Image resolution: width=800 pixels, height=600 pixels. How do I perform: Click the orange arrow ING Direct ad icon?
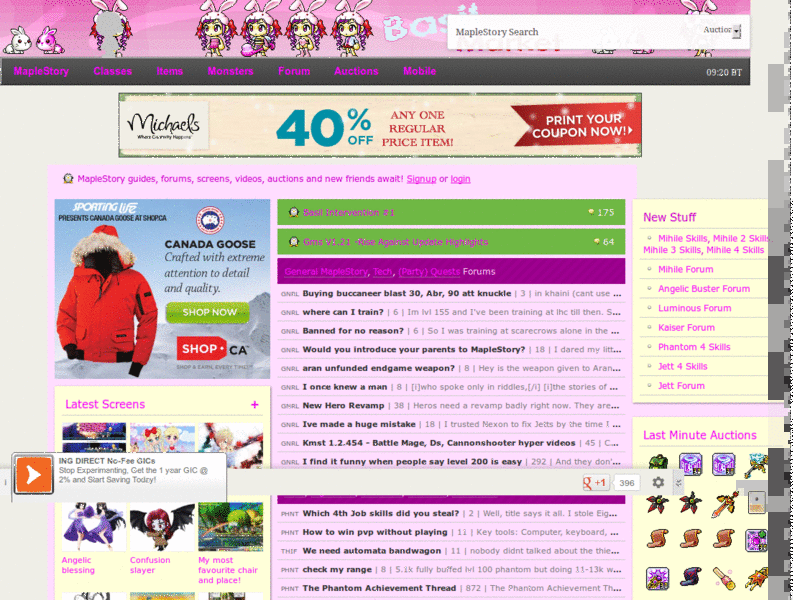click(33, 474)
